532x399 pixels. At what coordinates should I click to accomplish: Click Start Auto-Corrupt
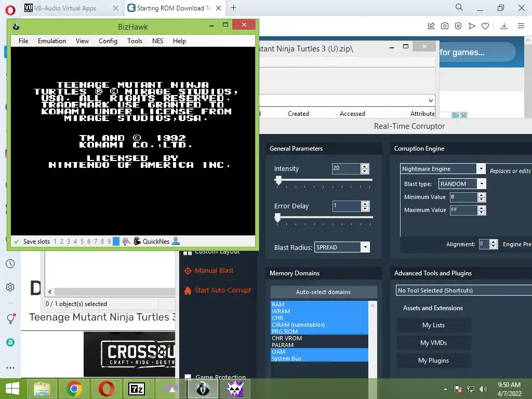(x=223, y=290)
